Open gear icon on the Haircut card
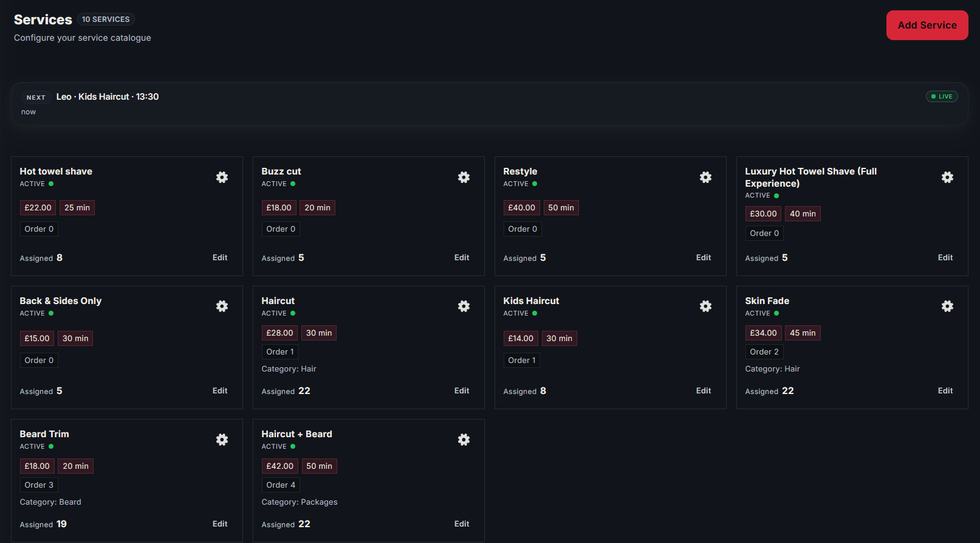 tap(464, 306)
